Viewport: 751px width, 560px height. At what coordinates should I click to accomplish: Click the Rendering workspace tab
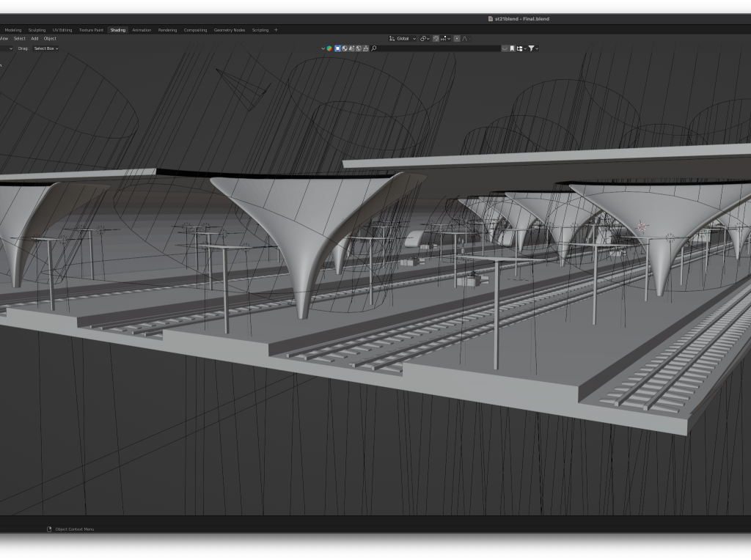(167, 30)
